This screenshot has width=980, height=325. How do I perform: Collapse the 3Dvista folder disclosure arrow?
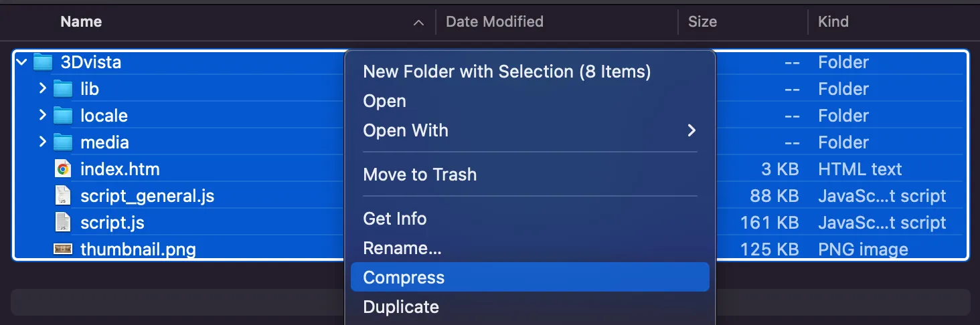coord(22,62)
